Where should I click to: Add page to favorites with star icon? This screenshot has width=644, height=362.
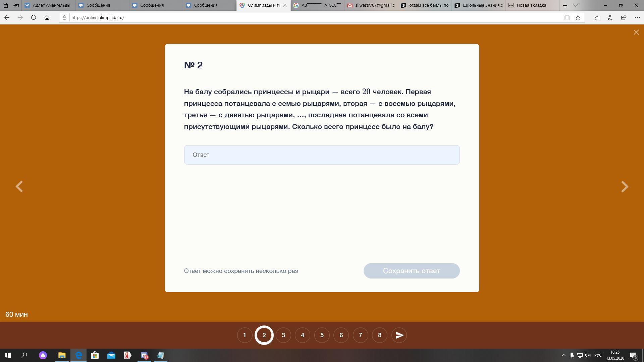578,17
